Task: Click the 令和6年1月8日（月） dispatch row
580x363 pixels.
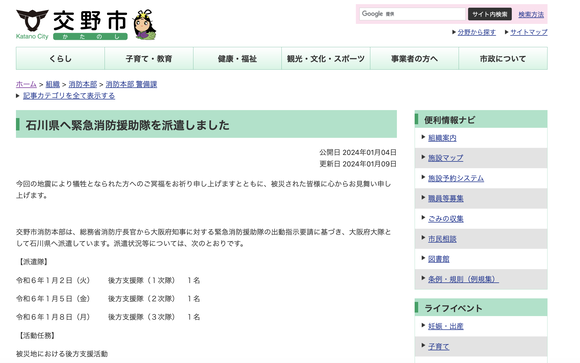Action: coord(108,317)
